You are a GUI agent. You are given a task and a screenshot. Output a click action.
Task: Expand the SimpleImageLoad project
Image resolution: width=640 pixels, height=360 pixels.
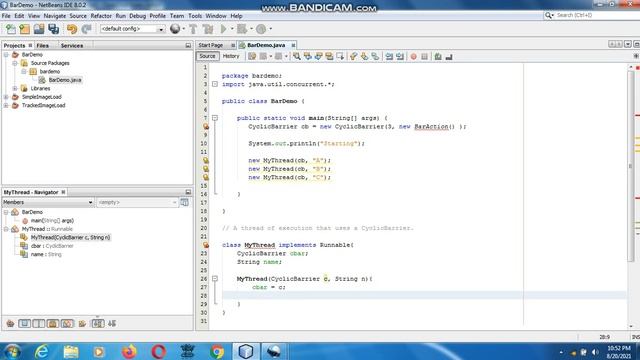[x=6, y=97]
